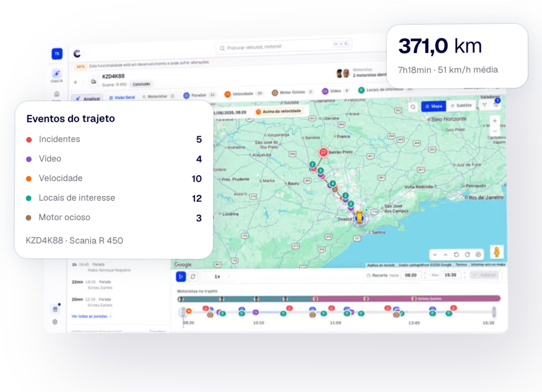Focus the Procurar veículos search field
The image size is (542, 392).
click(284, 46)
